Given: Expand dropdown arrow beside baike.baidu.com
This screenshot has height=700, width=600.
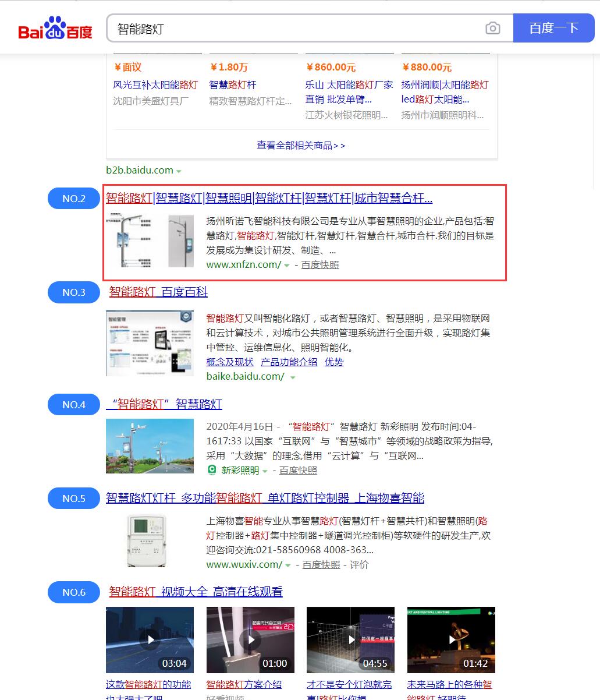Looking at the screenshot, I should pos(293,377).
